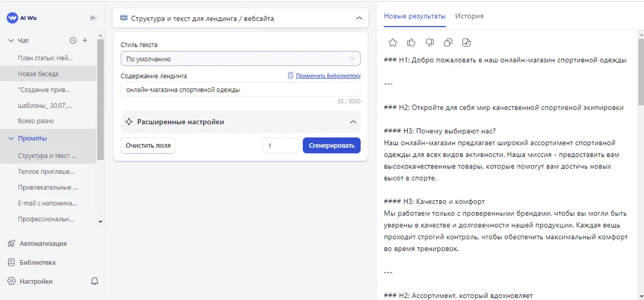The image size is (644, 300).
Task: Open Автоматизация in sidebar
Action: pos(43,243)
